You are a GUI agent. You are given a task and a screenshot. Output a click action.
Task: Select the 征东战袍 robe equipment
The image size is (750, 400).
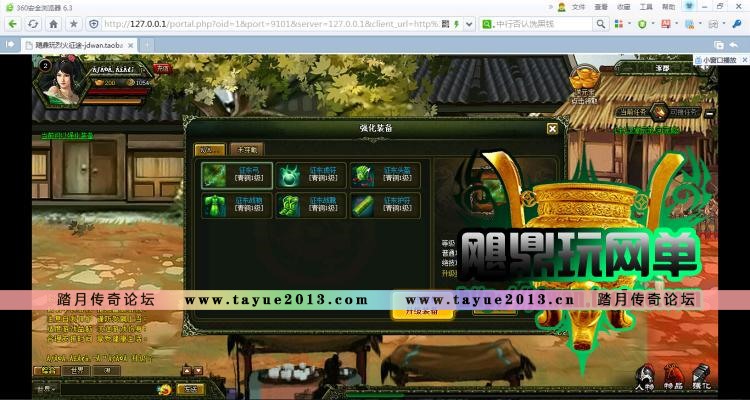click(237, 206)
